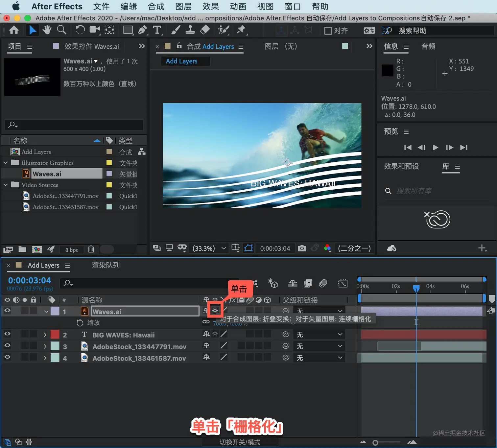Open the resolution 二分之一 dropdown
The image size is (497, 448).
[x=354, y=248]
